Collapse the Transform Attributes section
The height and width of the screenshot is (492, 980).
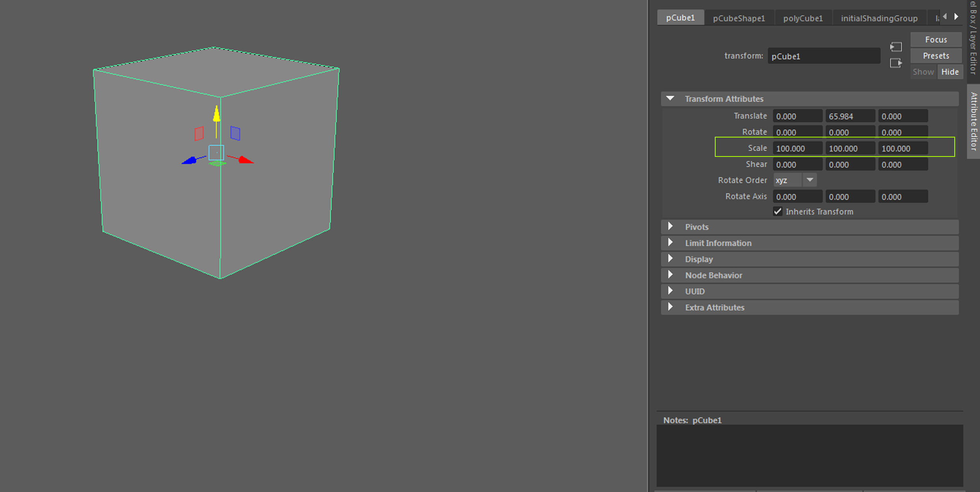670,98
